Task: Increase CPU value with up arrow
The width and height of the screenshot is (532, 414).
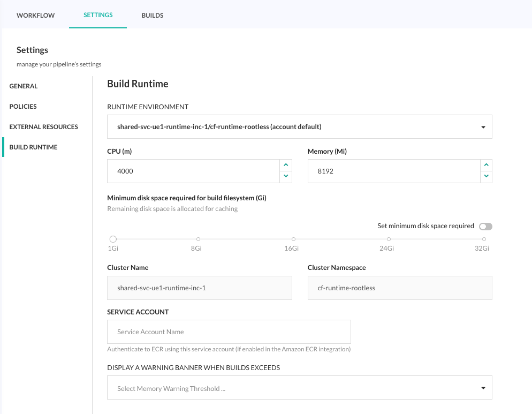Action: click(286, 165)
